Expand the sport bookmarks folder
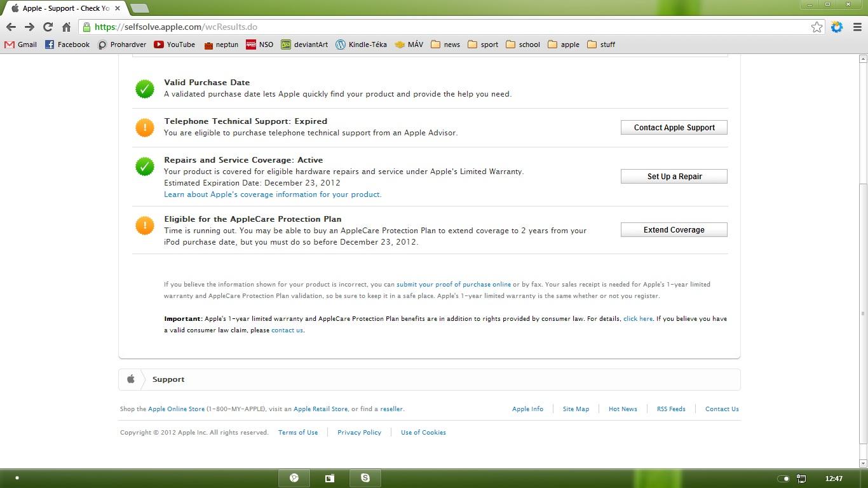Screen dimensions: 868x488 (483, 44)
